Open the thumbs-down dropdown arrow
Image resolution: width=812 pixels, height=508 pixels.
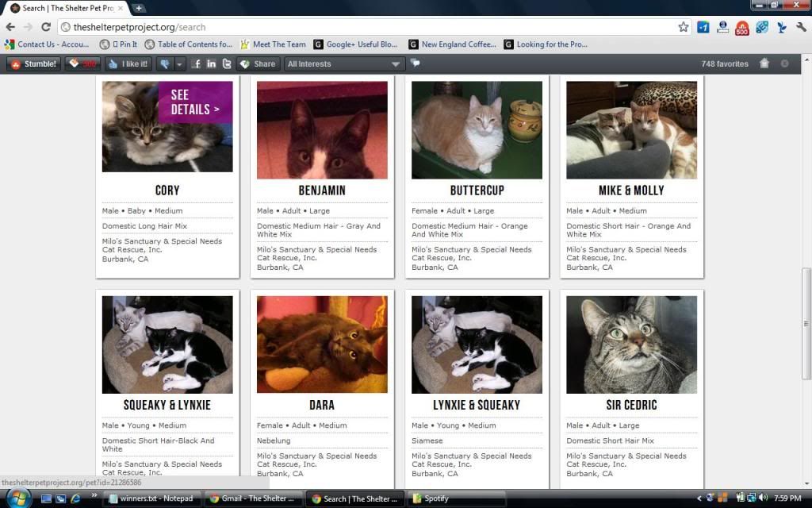point(180,63)
